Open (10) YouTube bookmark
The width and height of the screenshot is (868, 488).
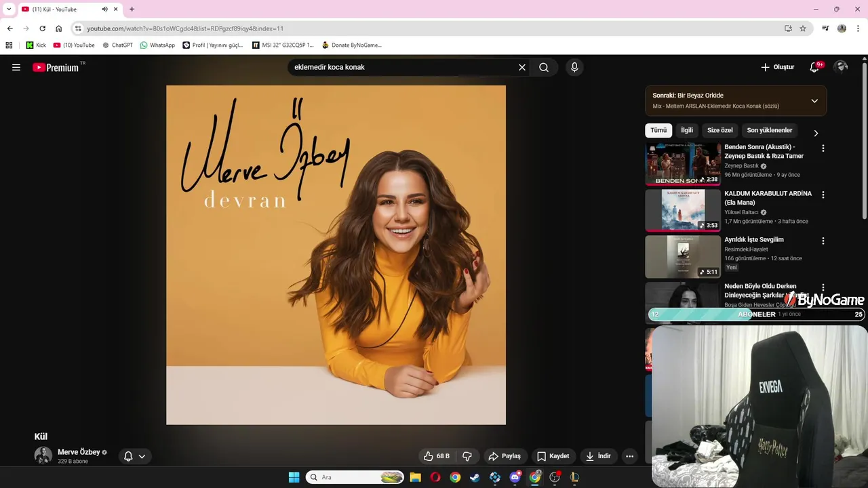(74, 45)
